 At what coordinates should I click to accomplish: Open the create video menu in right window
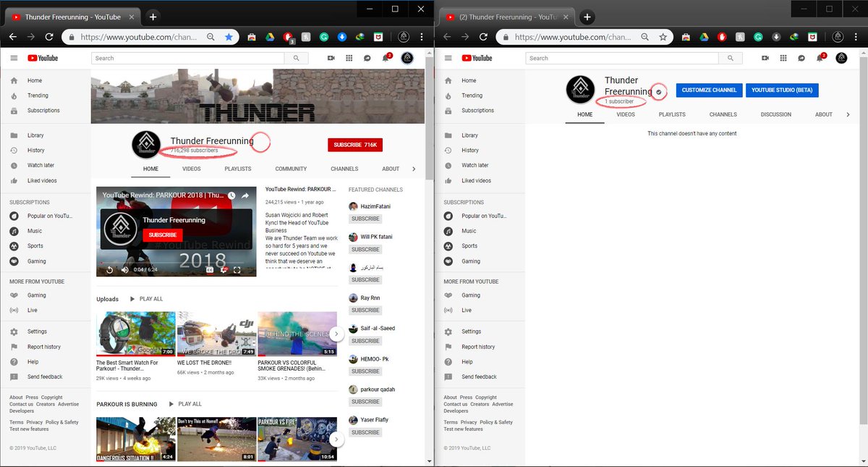[x=765, y=58]
